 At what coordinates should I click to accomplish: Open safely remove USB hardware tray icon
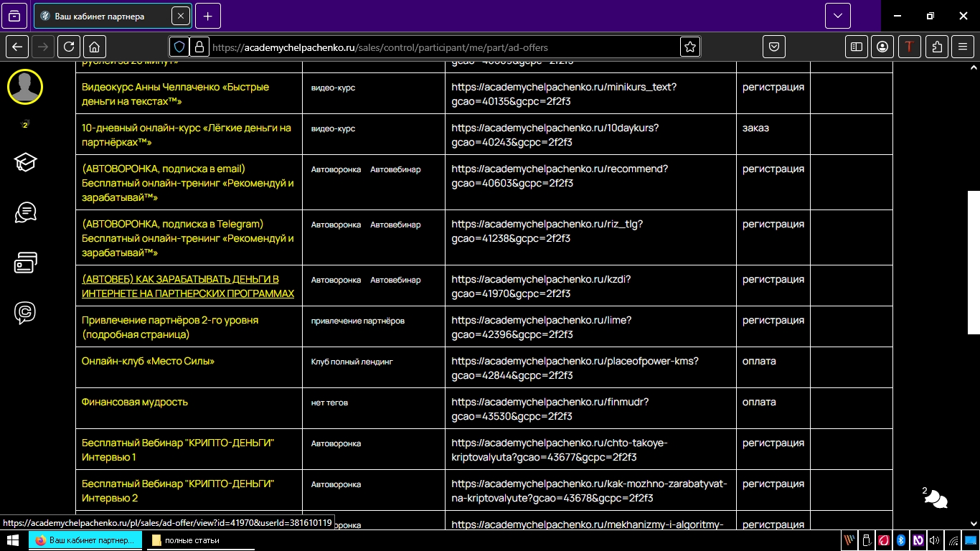[867, 540]
